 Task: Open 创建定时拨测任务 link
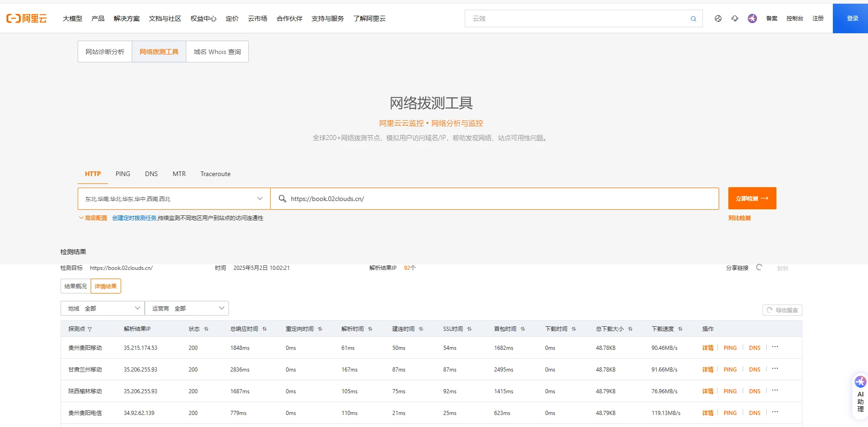[134, 218]
